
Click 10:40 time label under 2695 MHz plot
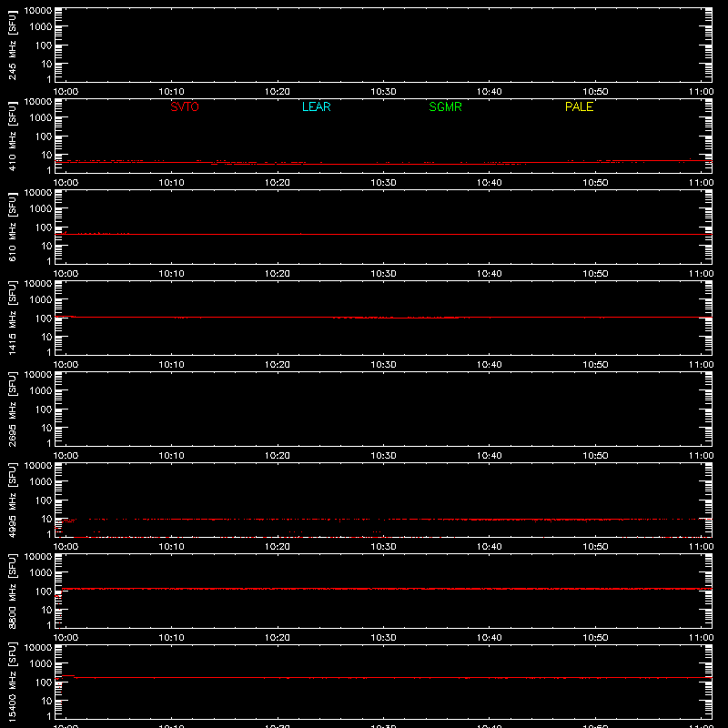pyautogui.click(x=490, y=456)
